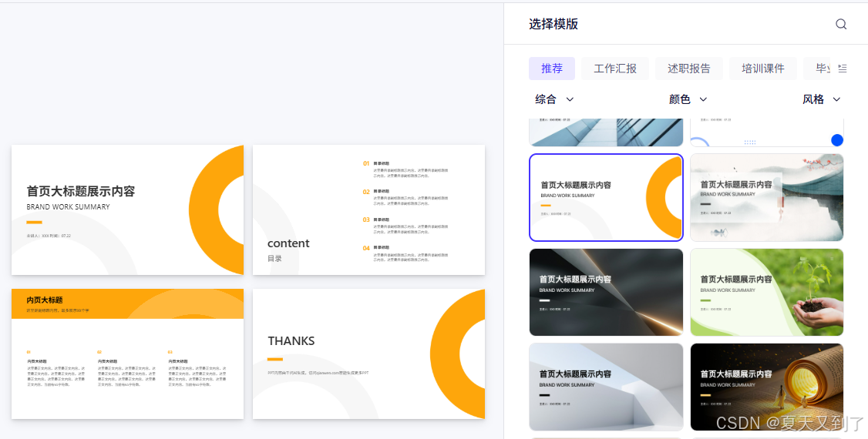Image resolution: width=868 pixels, height=439 pixels.
Task: Click the 内页大标题 slide preview
Action: 127,354
